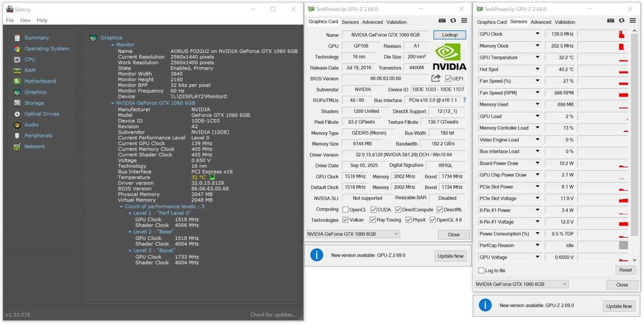644x325 pixels.
Task: Click the NVIDIA logo in GPU-Z
Action: (450, 57)
